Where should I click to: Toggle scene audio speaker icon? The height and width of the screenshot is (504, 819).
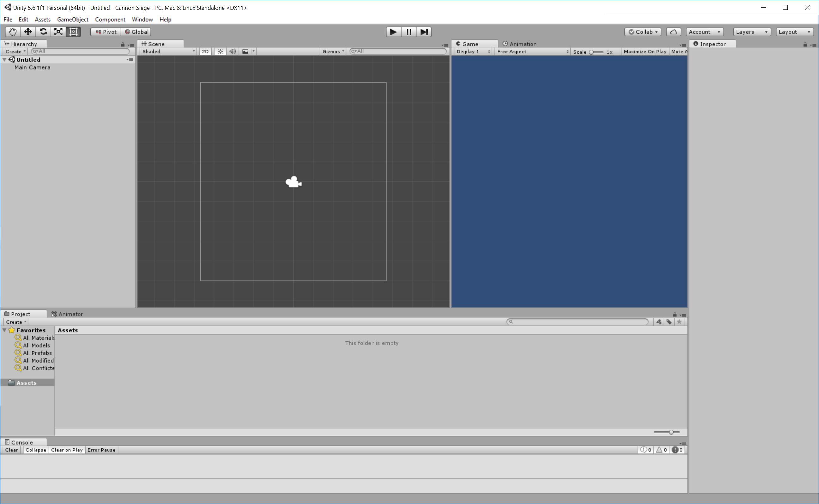233,51
